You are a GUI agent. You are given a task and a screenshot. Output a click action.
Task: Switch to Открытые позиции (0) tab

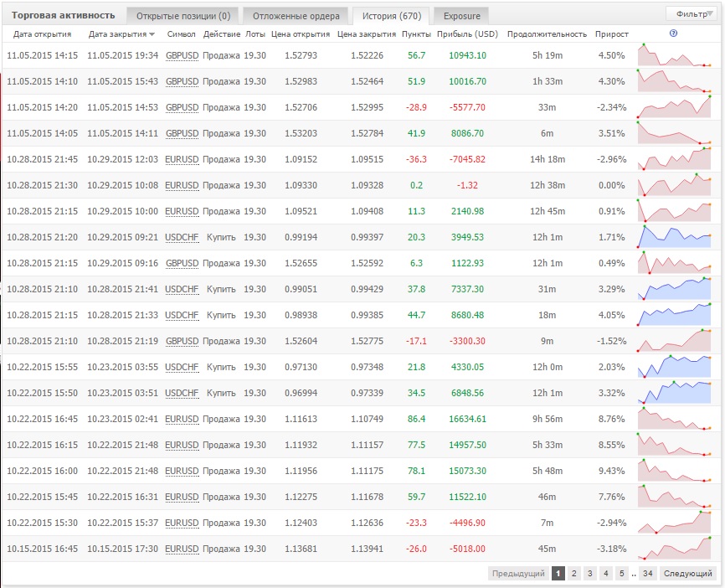pyautogui.click(x=183, y=16)
